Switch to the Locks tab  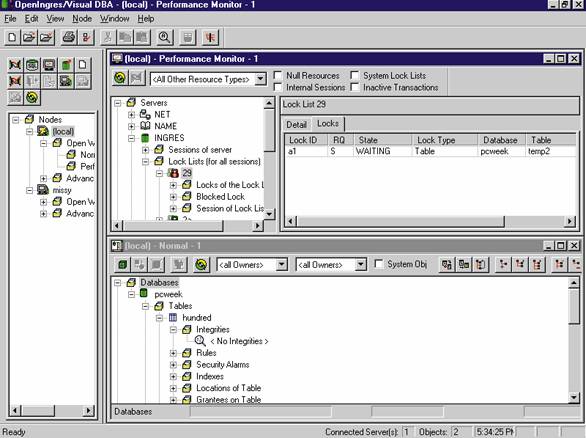pyautogui.click(x=328, y=123)
